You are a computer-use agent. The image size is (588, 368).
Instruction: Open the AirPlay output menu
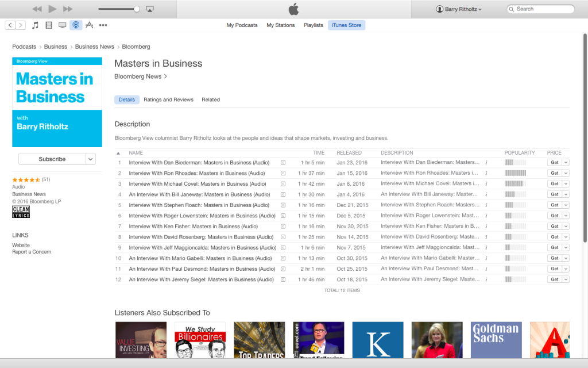150,9
